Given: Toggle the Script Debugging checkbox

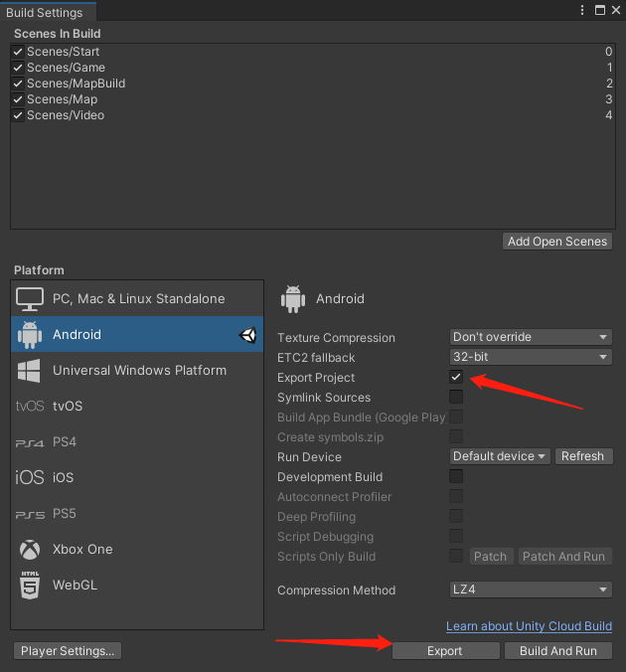Looking at the screenshot, I should tap(456, 536).
